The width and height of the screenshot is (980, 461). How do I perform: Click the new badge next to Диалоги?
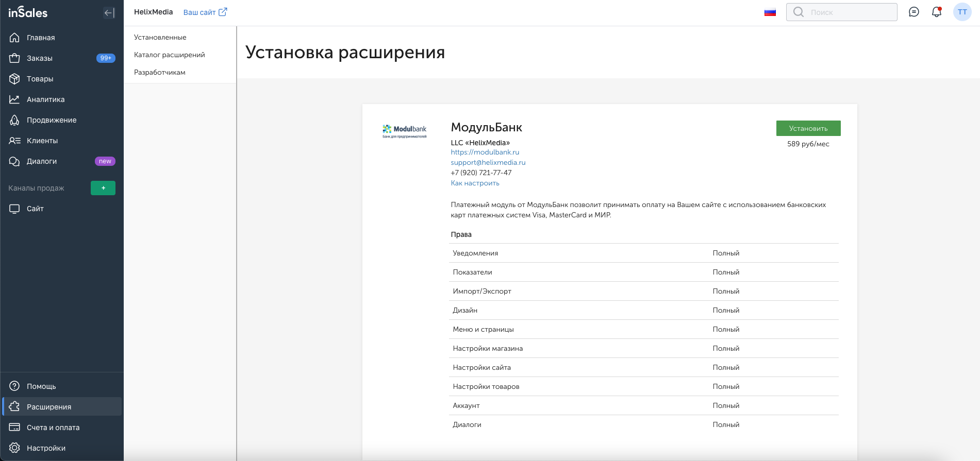105,161
